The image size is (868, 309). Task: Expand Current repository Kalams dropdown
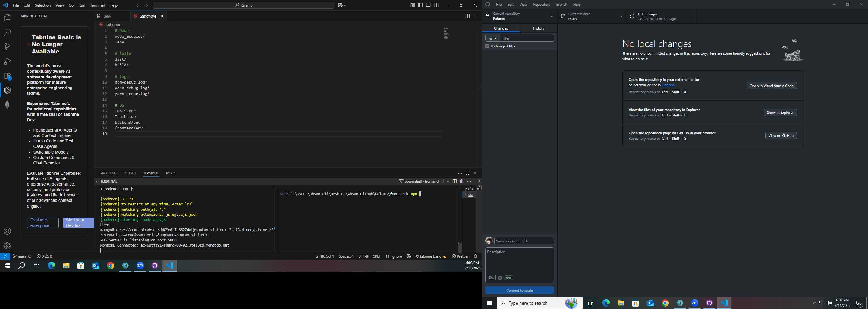[x=520, y=16]
